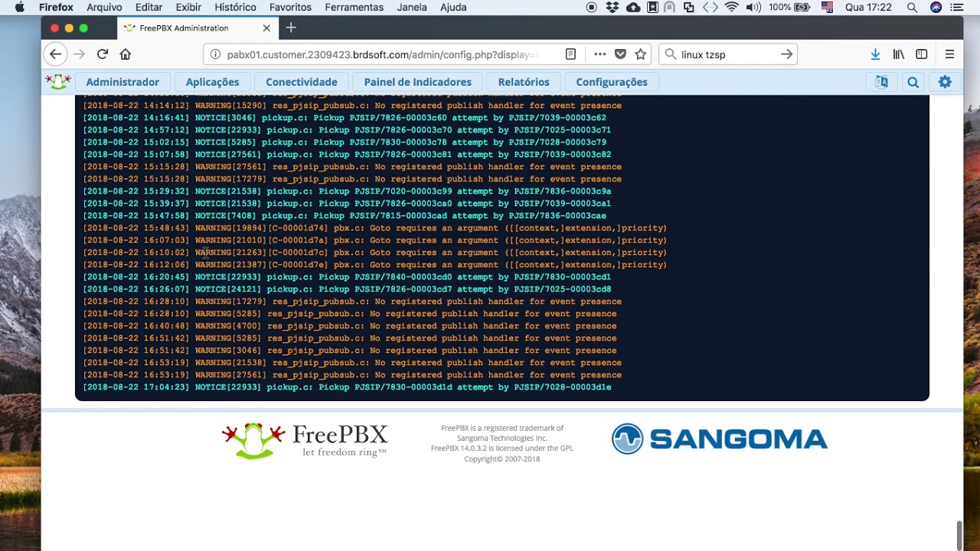This screenshot has height=551, width=980.
Task: Save page to Pocket
Action: (x=621, y=54)
